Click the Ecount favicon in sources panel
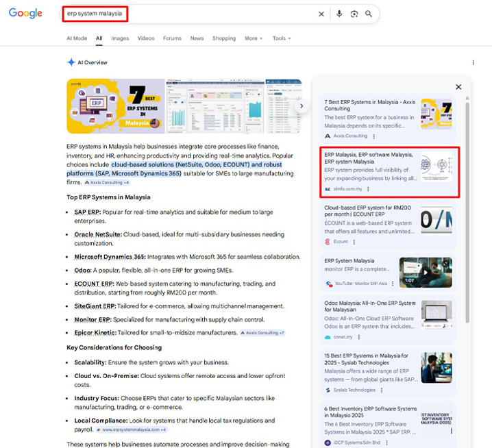Viewport: 492px width, 448px height. point(328,242)
